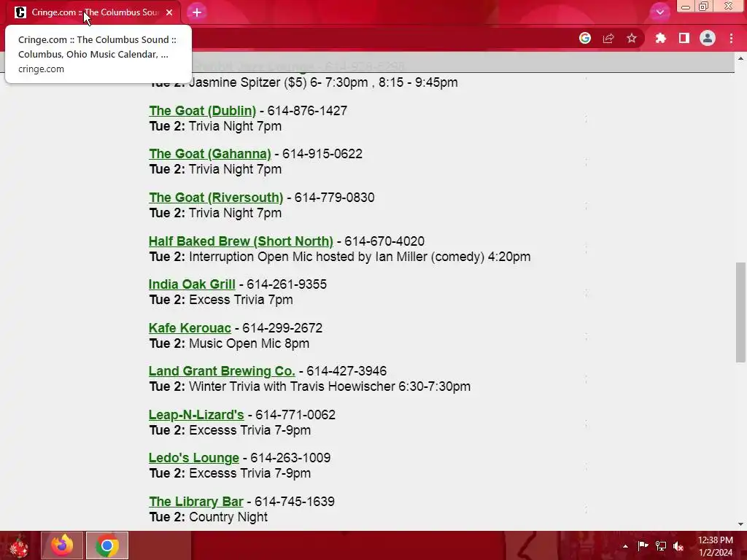
Task: Click 'Interruption Open Mic hosted by Ian Miller' text
Action: click(x=337, y=257)
